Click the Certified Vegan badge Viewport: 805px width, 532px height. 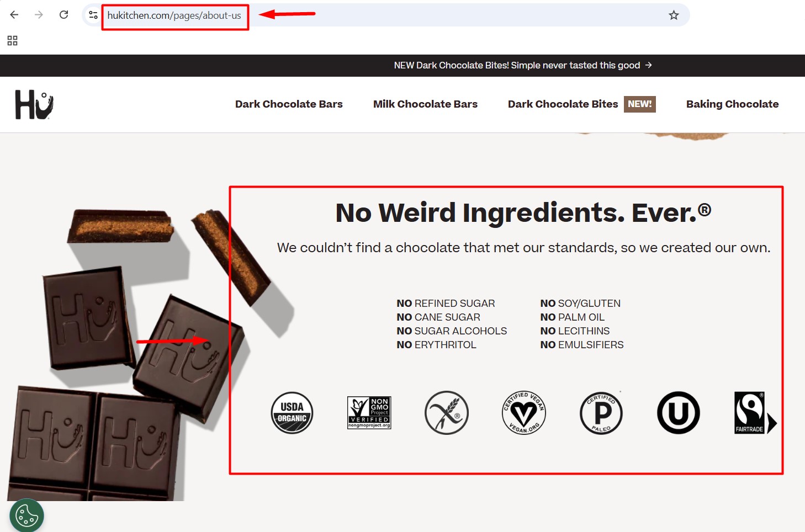[x=524, y=413]
